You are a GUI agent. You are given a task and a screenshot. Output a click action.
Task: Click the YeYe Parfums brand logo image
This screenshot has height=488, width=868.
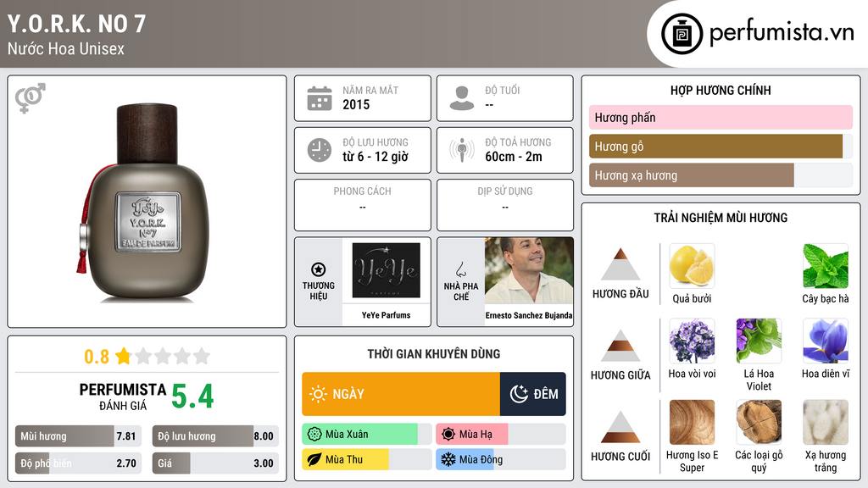(x=387, y=270)
